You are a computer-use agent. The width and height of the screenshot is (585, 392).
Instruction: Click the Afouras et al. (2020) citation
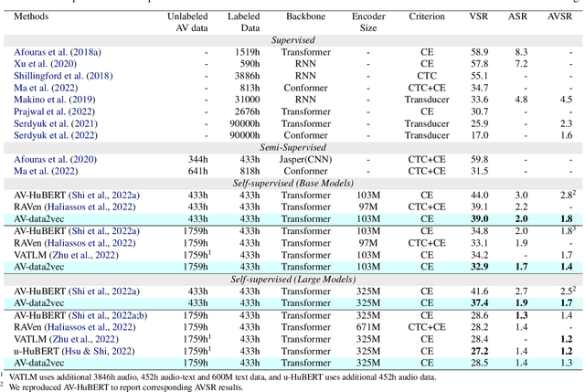(48, 159)
